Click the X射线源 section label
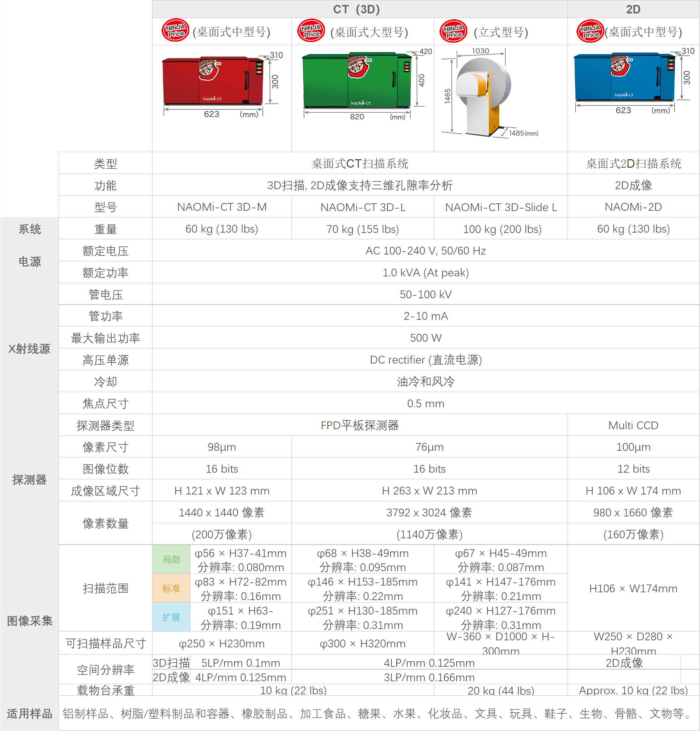Image resolution: width=700 pixels, height=731 pixels. click(29, 349)
